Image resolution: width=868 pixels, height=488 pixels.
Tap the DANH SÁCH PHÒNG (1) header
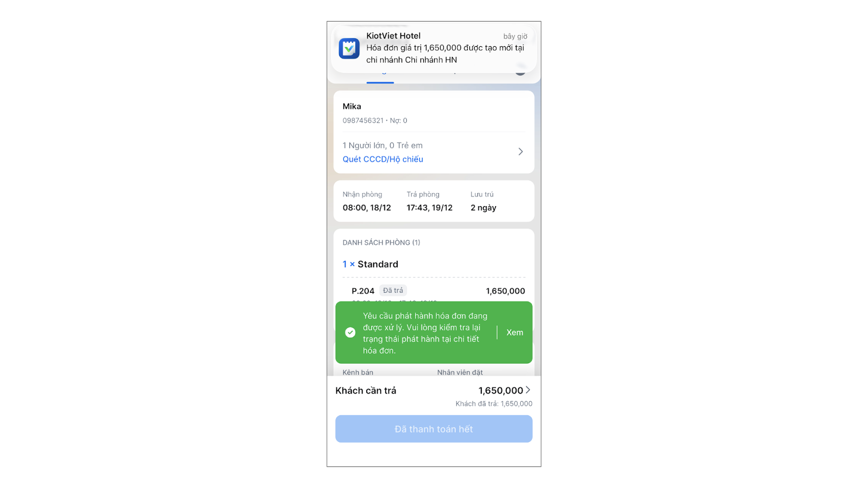point(381,242)
